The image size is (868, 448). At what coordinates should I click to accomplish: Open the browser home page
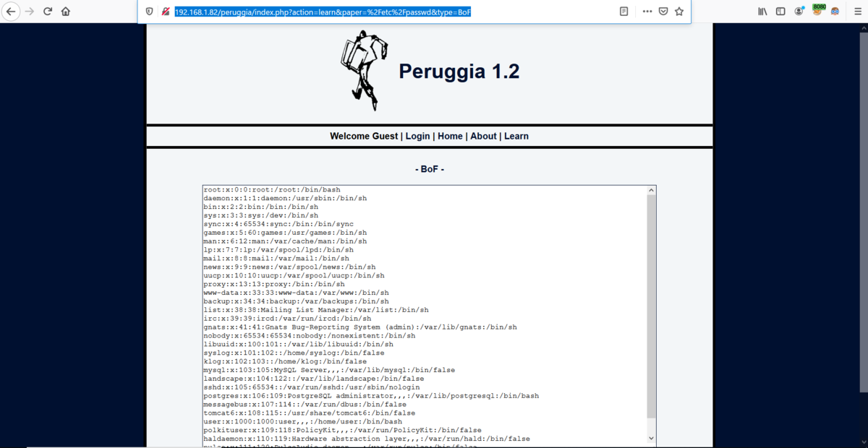[66, 12]
